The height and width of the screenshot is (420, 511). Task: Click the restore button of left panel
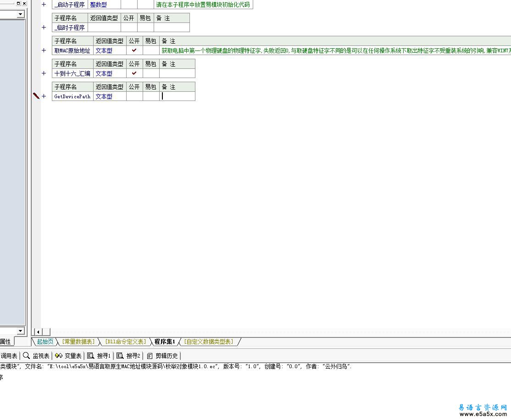[x=18, y=3]
